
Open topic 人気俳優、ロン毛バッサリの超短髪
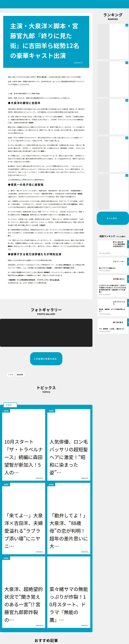click(69, 445)
